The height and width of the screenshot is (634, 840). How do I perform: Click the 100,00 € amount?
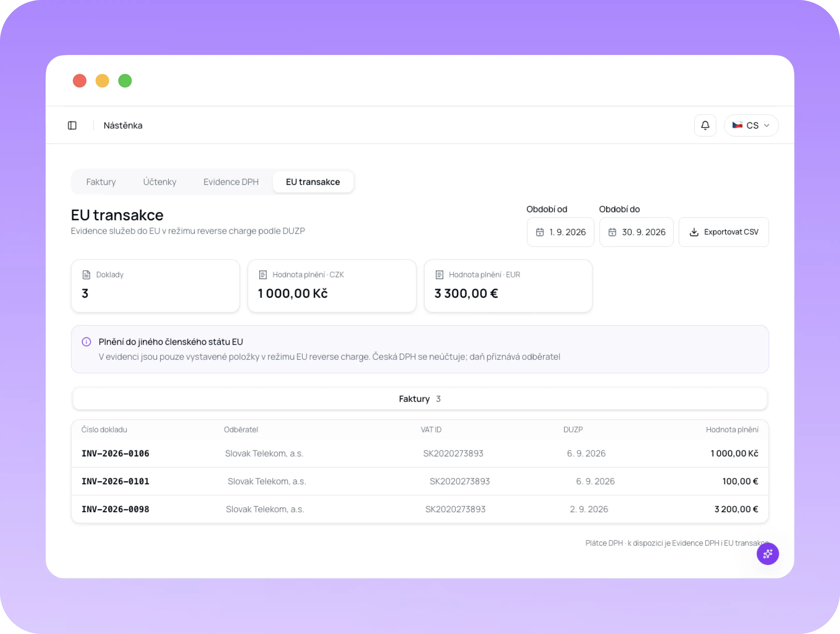pyautogui.click(x=740, y=481)
